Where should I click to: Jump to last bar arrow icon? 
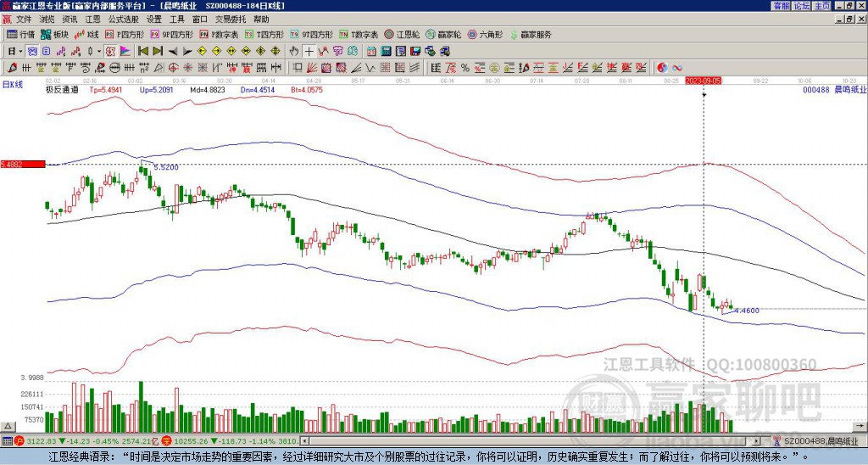point(157,51)
